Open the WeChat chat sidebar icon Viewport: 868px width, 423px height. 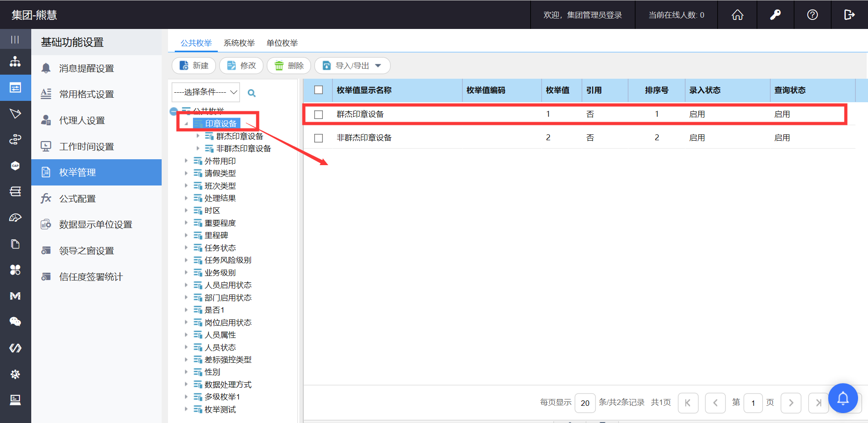pos(15,322)
